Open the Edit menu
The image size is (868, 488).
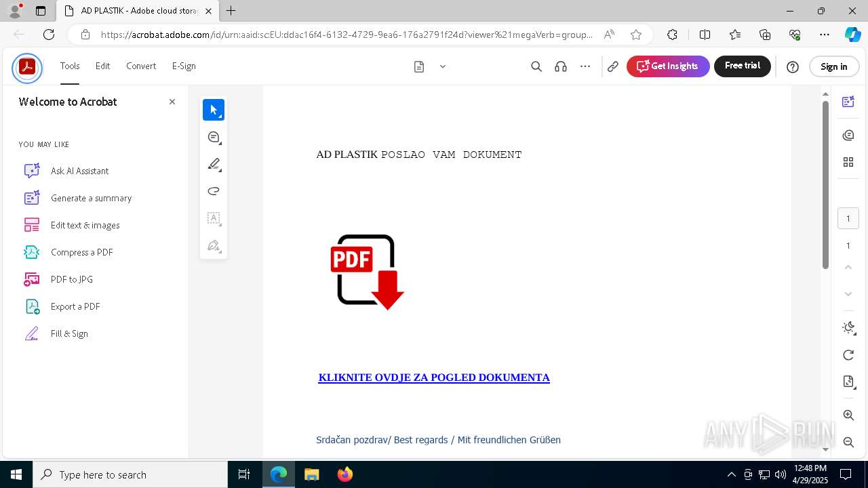pyautogui.click(x=102, y=66)
